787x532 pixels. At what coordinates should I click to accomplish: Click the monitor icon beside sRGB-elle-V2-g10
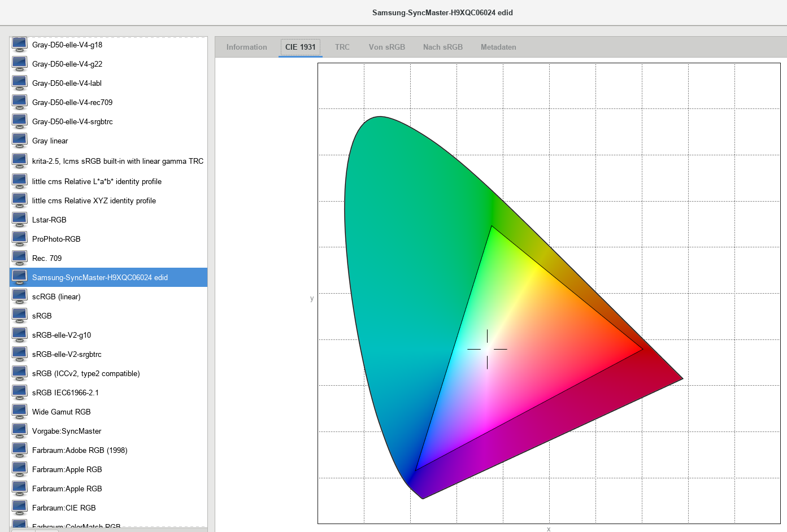coord(20,335)
